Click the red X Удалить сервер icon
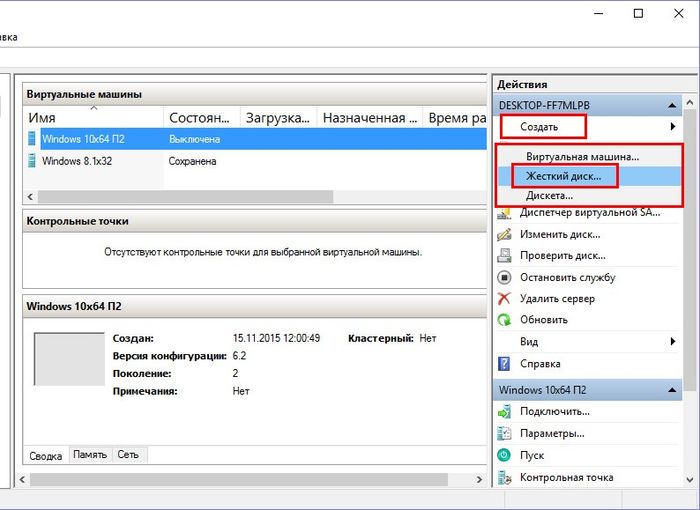This screenshot has width=700, height=510. pos(504,298)
